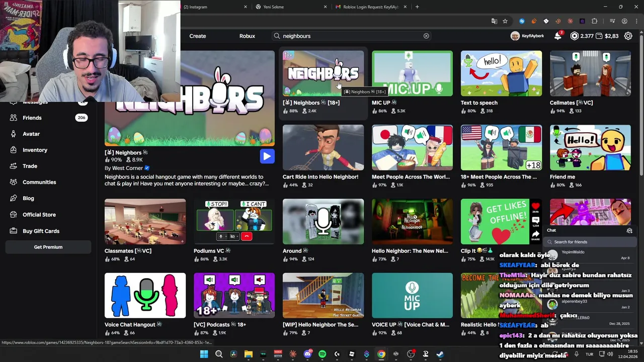The image size is (644, 362).
Task: Open West Corner creator link
Action: pos(127,168)
